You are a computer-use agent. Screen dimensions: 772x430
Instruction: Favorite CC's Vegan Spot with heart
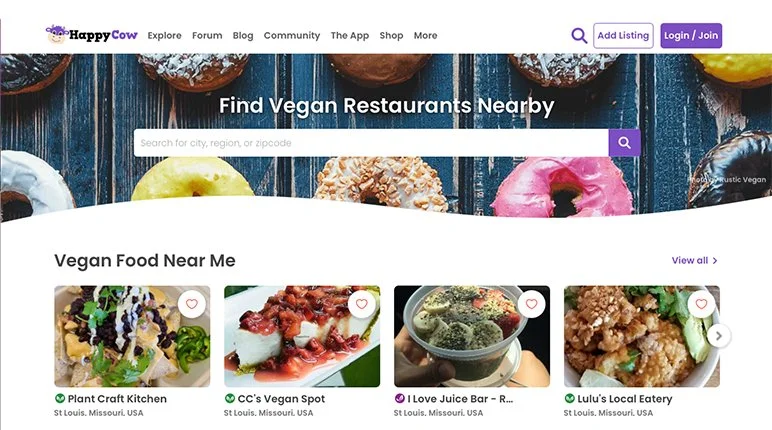point(361,304)
